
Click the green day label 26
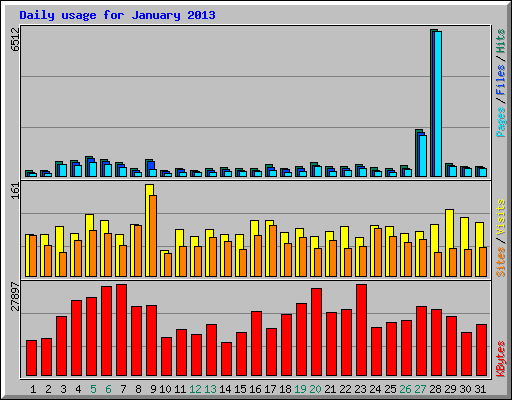point(405,389)
